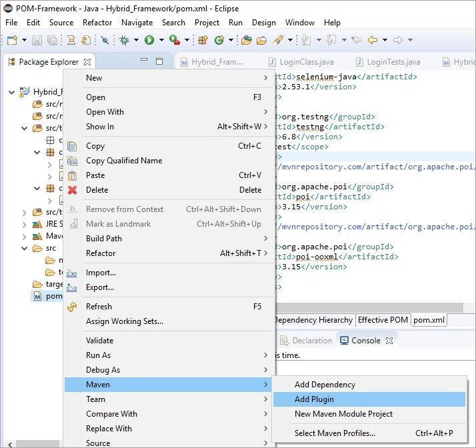Click the Previous Annotation toolbar icon
This screenshot has height=448, width=476.
click(331, 40)
